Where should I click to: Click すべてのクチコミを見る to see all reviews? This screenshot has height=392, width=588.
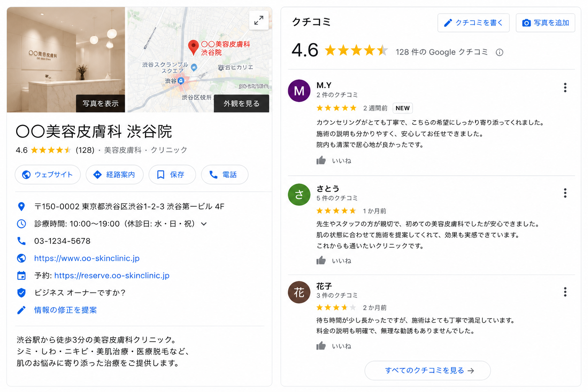pyautogui.click(x=428, y=371)
